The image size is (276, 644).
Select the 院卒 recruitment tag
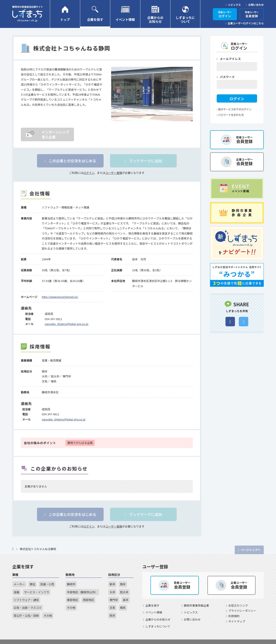(x=112, y=616)
